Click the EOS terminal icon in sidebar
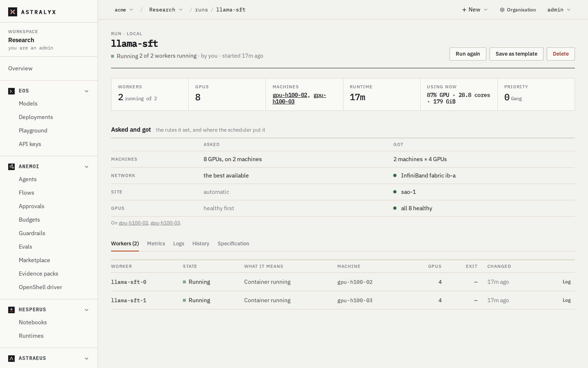 [x=11, y=91]
